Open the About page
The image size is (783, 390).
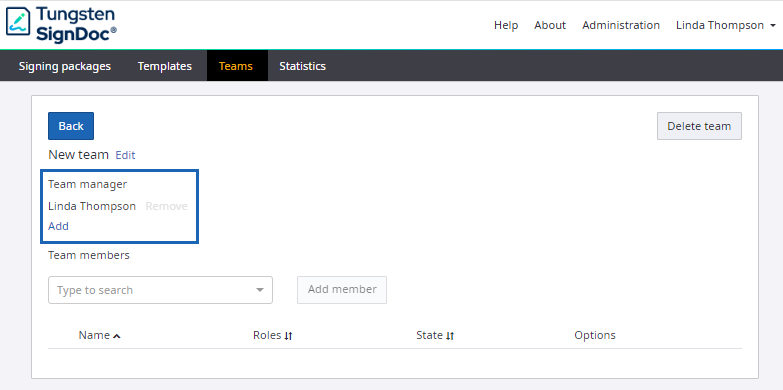tap(550, 25)
